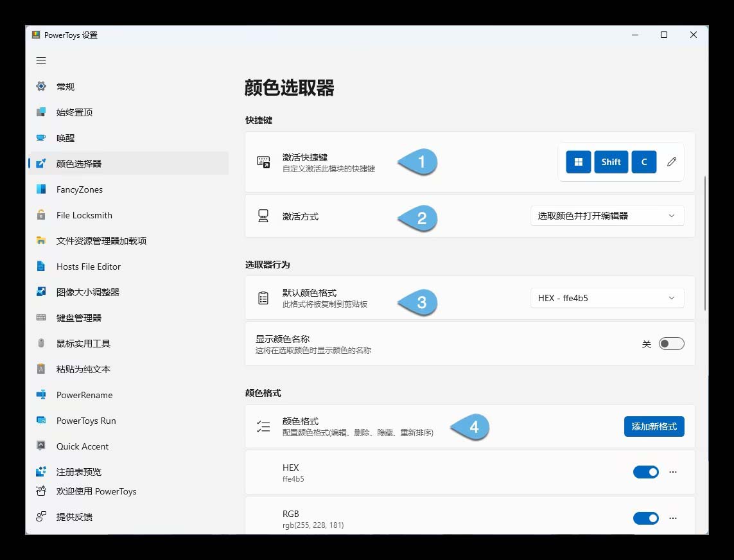The width and height of the screenshot is (734, 560).
Task: Open the more options menu for RGB
Action: [673, 518]
